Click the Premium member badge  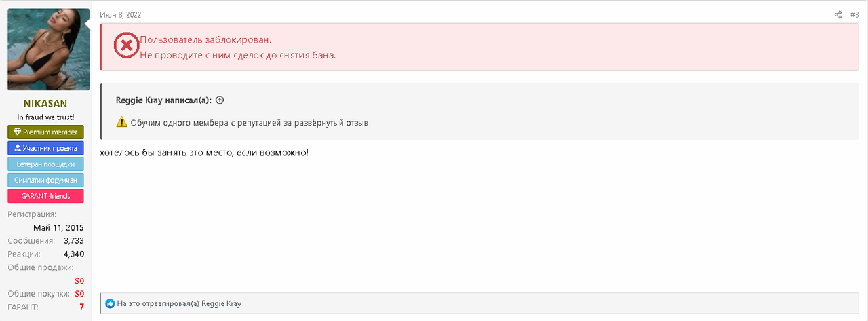click(45, 132)
